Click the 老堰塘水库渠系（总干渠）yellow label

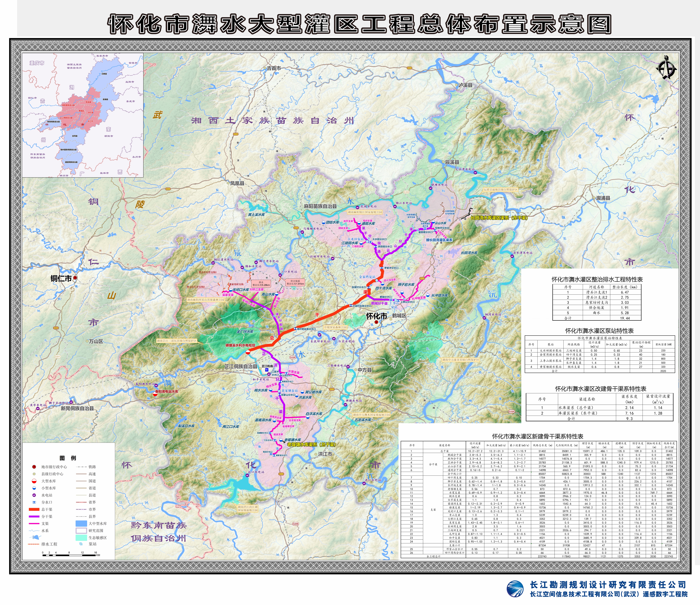pyautogui.click(x=312, y=445)
